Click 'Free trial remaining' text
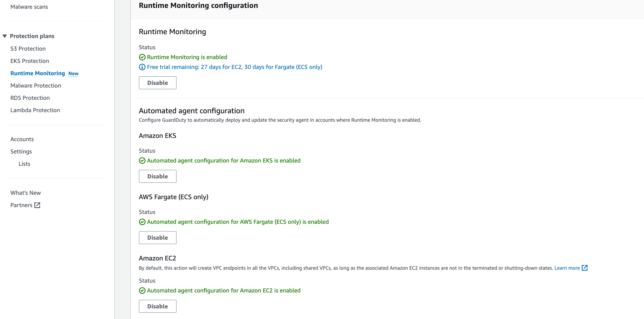644x319 pixels. (234, 67)
